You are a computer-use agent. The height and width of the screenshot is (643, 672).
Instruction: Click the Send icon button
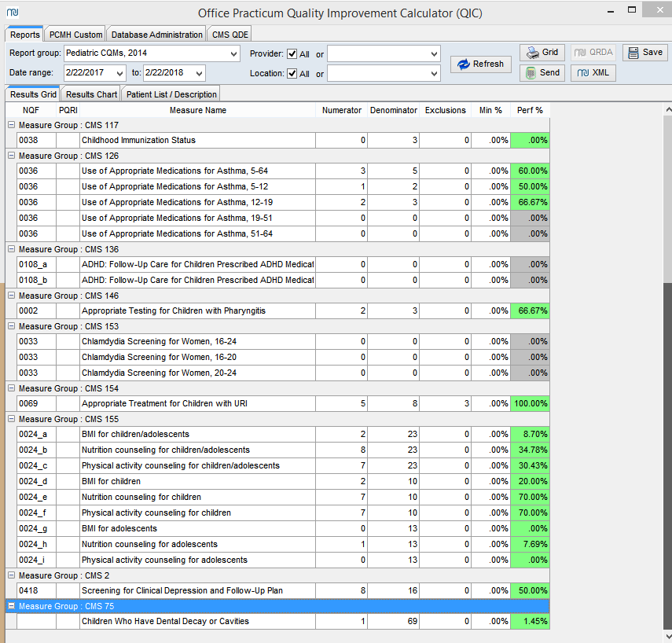(531, 73)
